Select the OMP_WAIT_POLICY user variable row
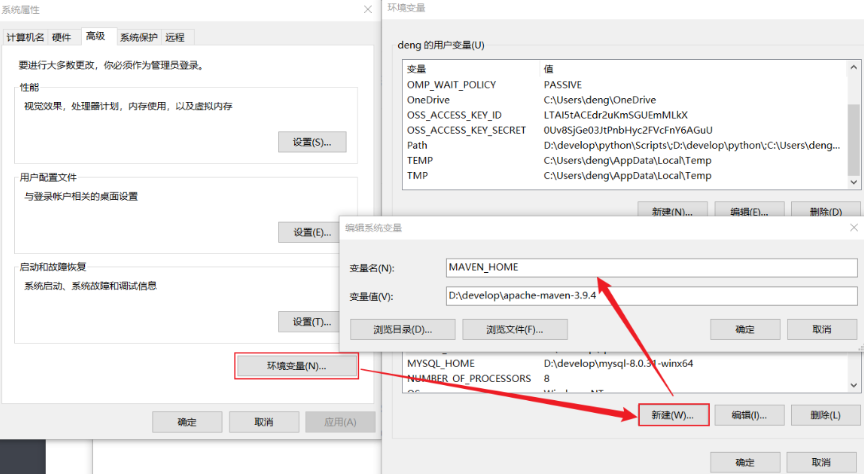Screen dimensions: 864x474 [x=625, y=85]
